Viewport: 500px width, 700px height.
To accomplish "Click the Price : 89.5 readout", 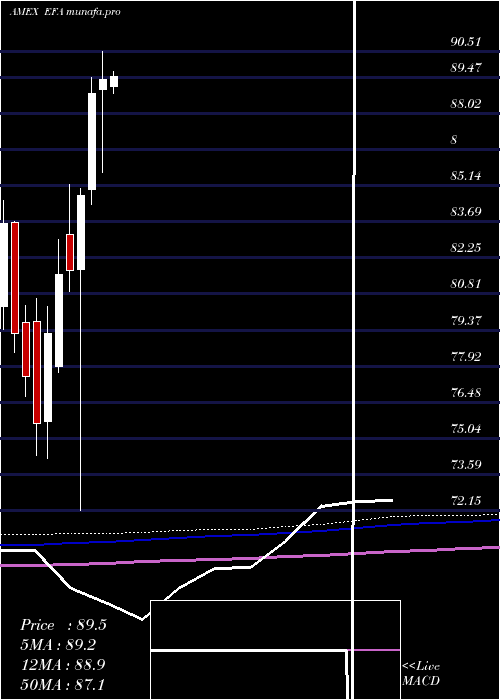I will pos(63,625).
